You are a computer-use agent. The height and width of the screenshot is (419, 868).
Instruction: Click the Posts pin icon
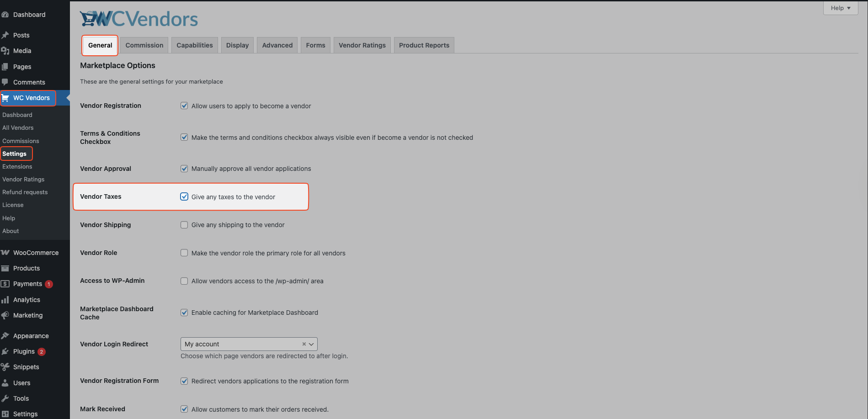(5, 35)
